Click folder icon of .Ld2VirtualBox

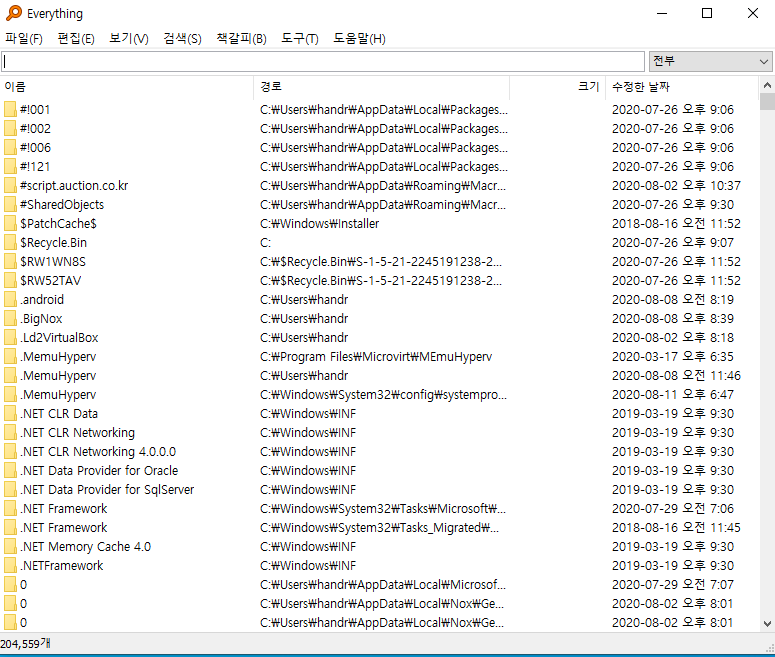10,338
